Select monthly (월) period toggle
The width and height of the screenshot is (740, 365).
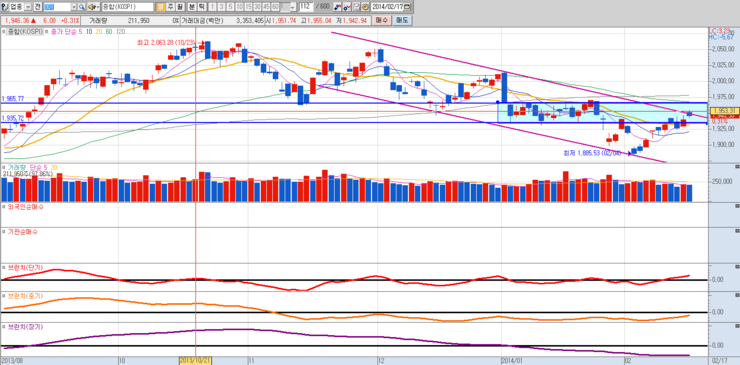pyautogui.click(x=180, y=7)
